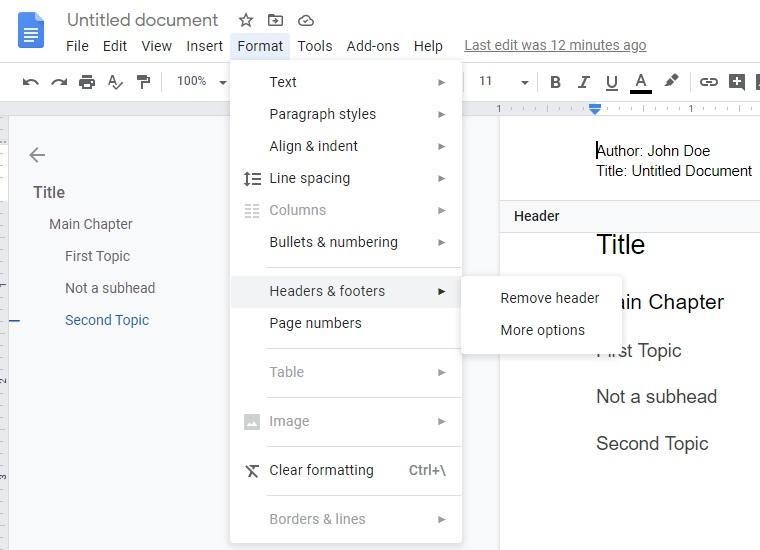The image size is (760, 550).
Task: Print the document with printer icon
Action: tap(87, 82)
